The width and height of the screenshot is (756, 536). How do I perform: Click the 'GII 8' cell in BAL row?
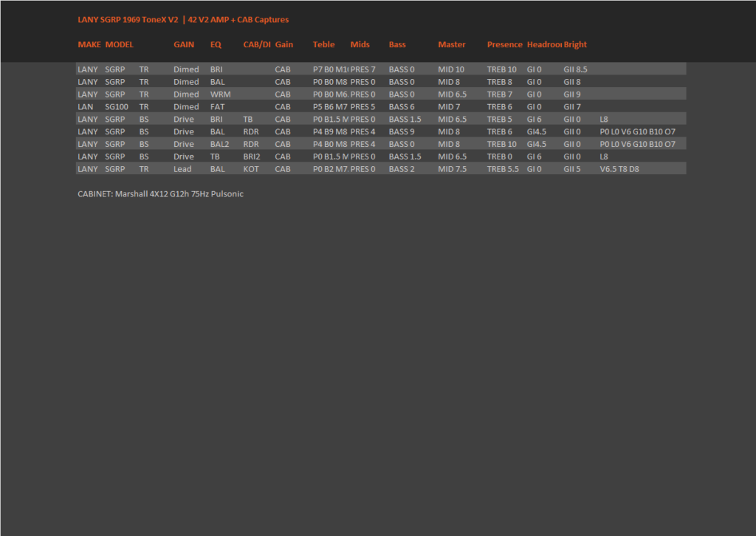pos(572,82)
